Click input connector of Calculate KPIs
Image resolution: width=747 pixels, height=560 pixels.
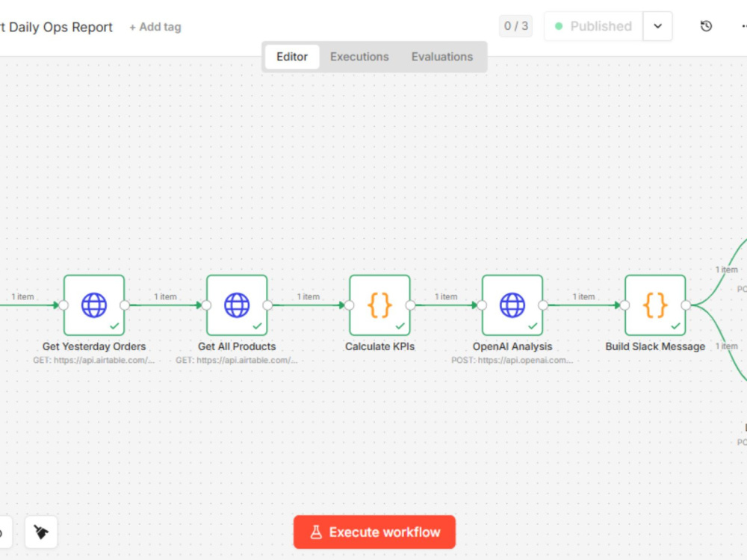(349, 305)
